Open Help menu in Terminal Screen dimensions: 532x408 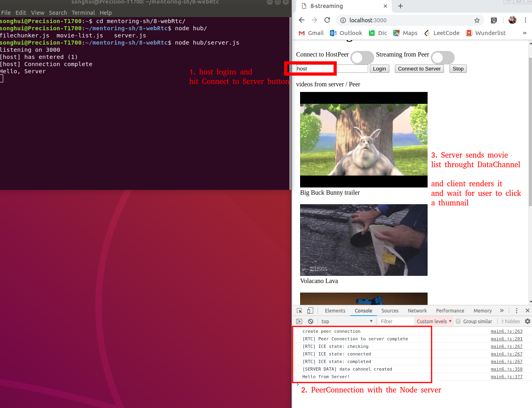coord(106,13)
